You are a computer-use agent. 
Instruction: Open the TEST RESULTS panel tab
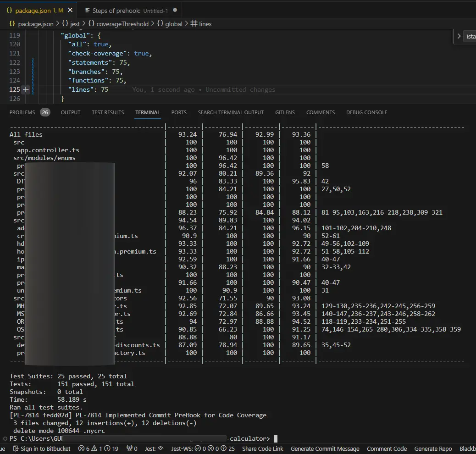108,112
